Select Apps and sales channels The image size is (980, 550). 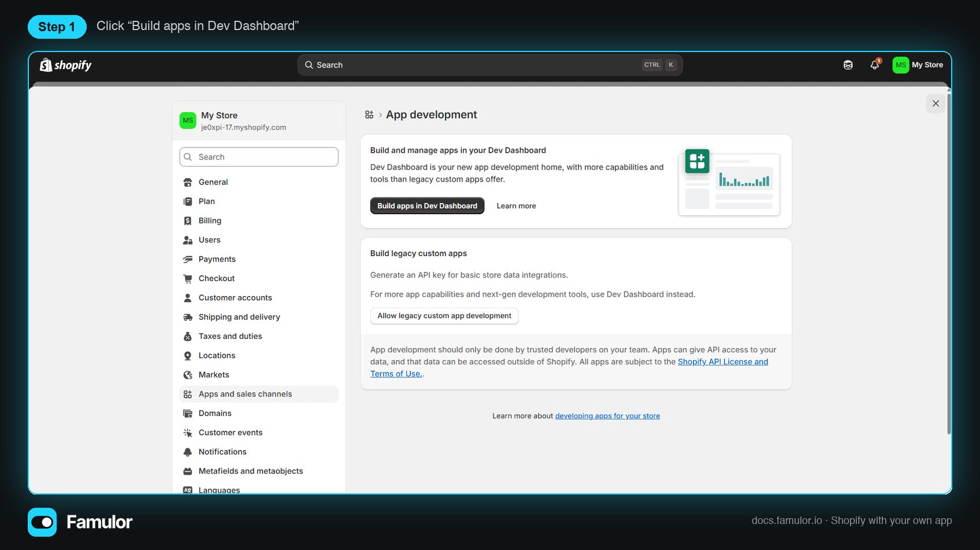pyautogui.click(x=259, y=394)
